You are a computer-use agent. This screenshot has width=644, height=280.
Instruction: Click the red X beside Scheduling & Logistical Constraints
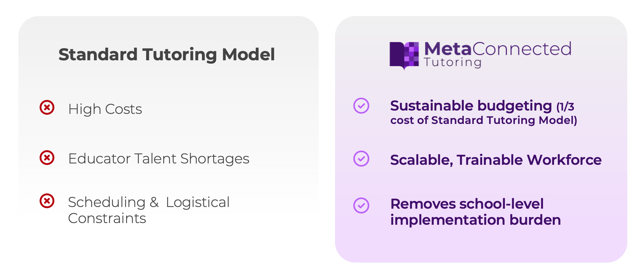(47, 201)
